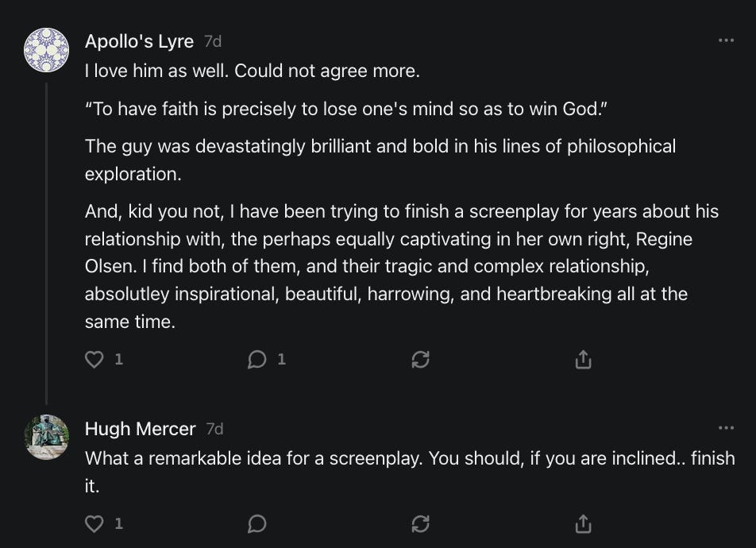
Task: Open Hugh Mercer's profile from his name
Action: pyautogui.click(x=140, y=429)
